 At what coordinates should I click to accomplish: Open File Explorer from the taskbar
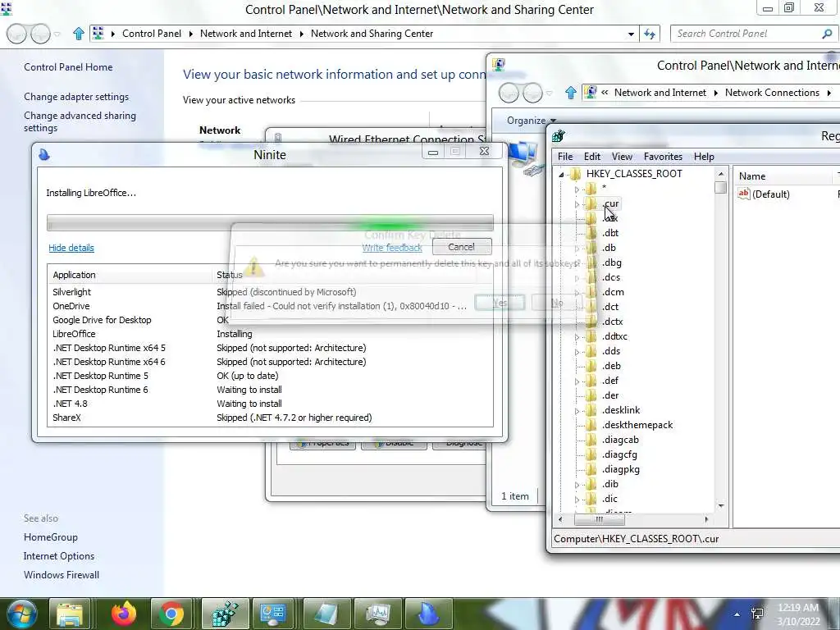(x=70, y=614)
